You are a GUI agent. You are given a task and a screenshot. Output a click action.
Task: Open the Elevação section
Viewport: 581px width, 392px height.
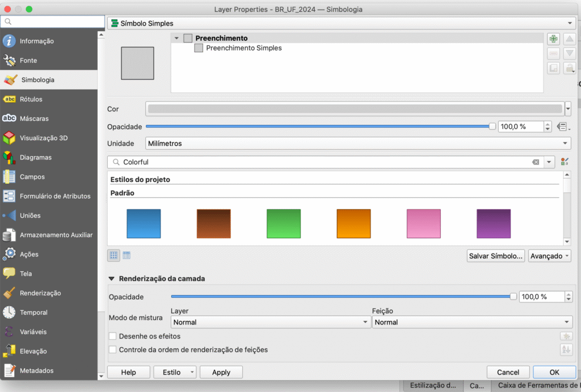tap(49, 351)
